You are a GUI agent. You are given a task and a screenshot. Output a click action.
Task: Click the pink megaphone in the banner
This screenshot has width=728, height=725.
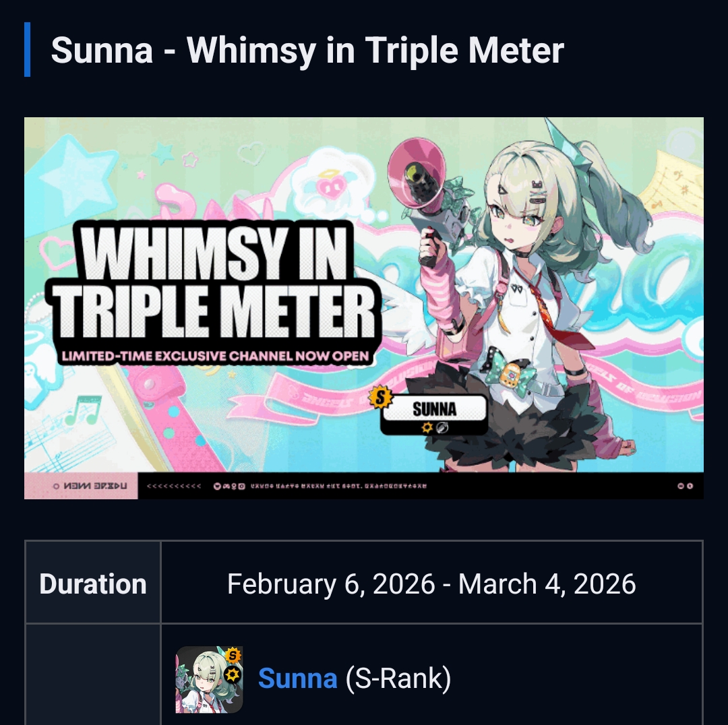click(417, 177)
